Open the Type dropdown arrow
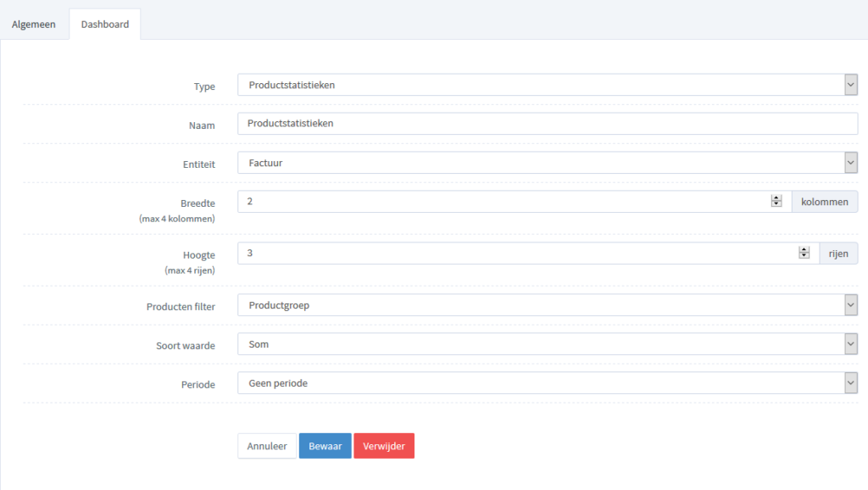 [850, 84]
